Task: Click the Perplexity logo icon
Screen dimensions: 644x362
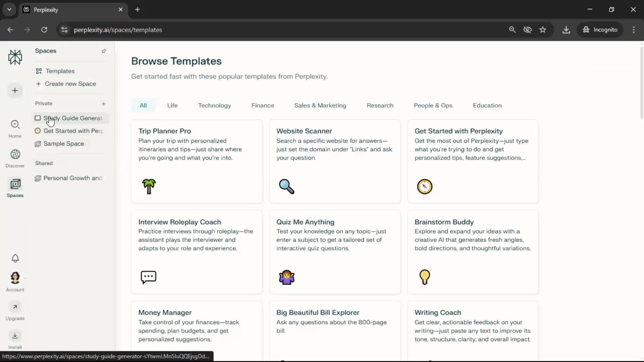Action: [15, 57]
